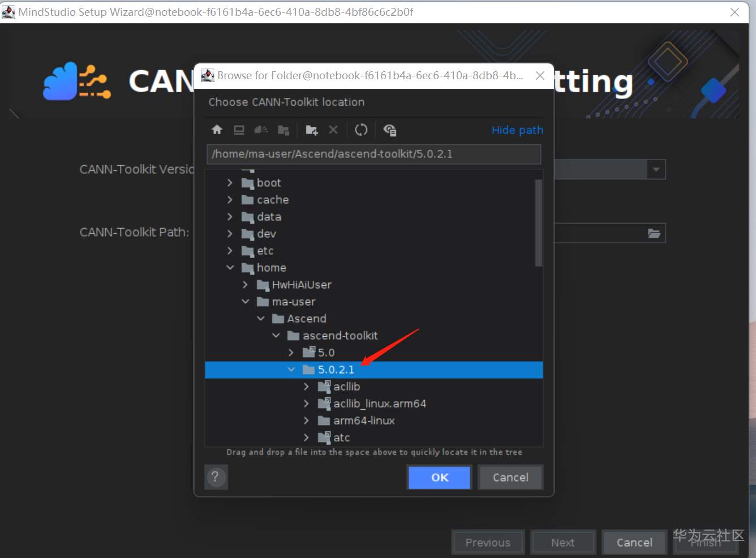The image size is (756, 558).
Task: Close the MindStudio Setup Wizard window
Action: tap(734, 12)
